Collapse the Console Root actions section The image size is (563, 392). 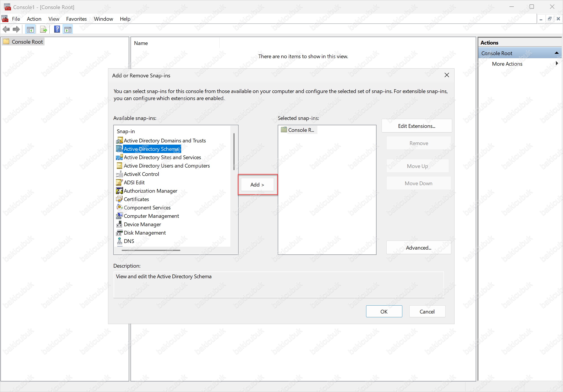556,53
